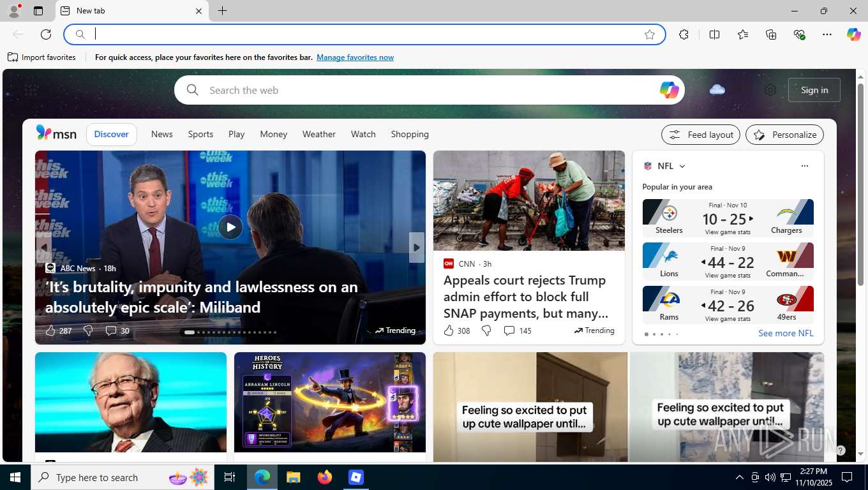Screen dimensions: 868x490
Task: Show next carousel story arrow
Action: [417, 248]
